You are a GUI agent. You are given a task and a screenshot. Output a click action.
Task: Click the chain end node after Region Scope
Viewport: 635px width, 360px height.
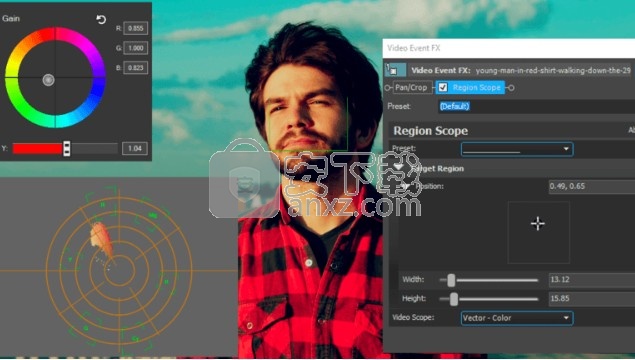coord(511,87)
